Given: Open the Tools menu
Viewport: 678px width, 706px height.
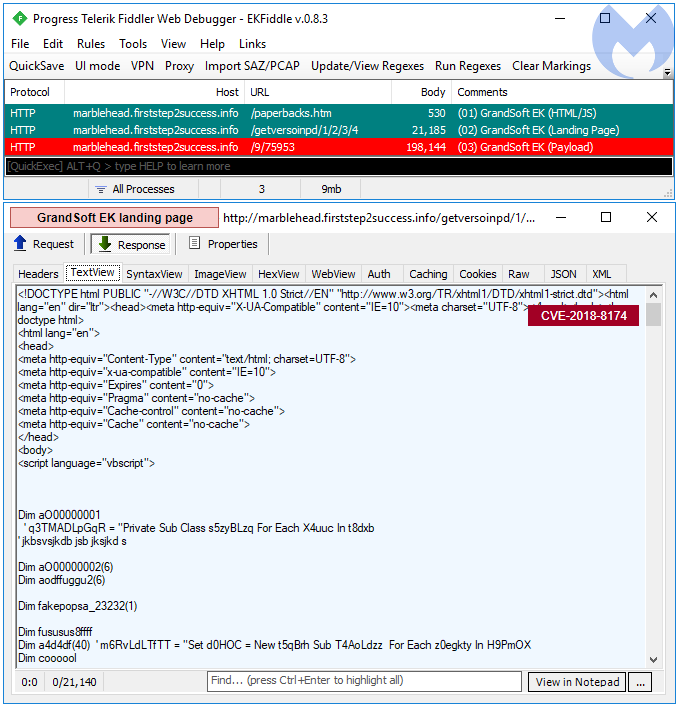Looking at the screenshot, I should coord(133,44).
